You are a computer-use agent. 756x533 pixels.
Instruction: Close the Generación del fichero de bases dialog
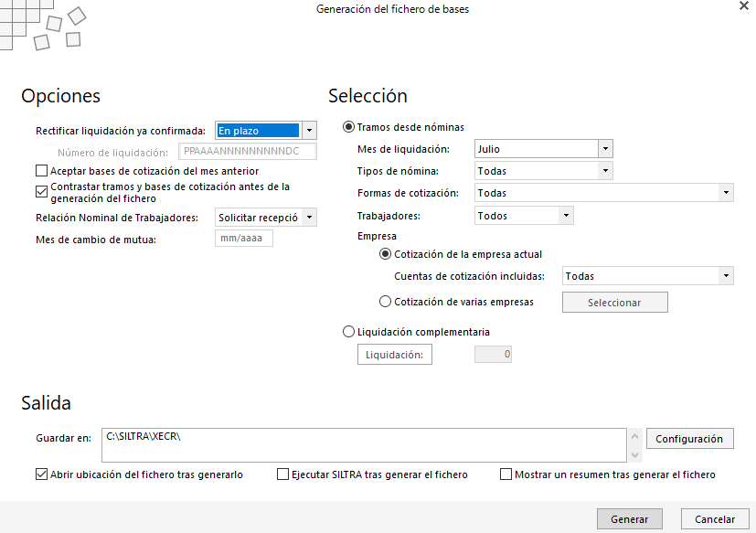(744, 5)
